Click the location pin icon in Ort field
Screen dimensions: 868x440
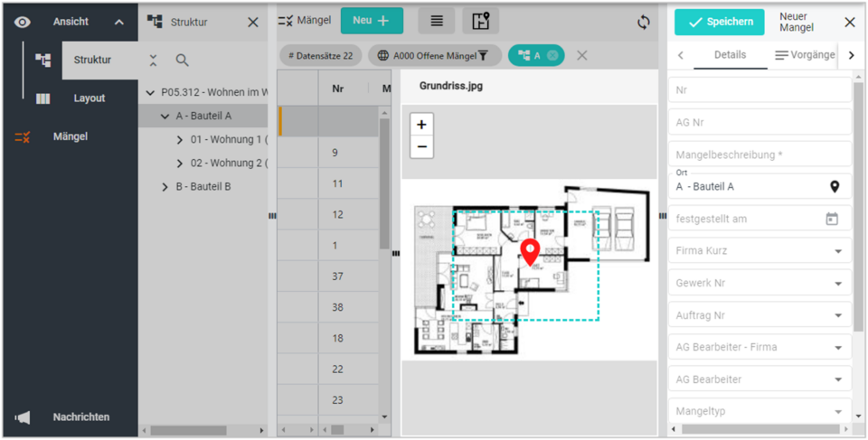point(834,186)
